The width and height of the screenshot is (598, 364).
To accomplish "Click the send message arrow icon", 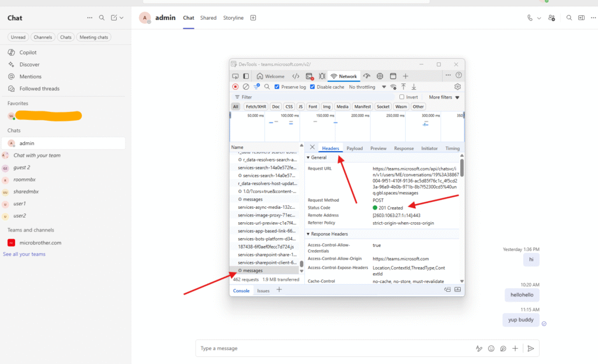I will tap(530, 348).
